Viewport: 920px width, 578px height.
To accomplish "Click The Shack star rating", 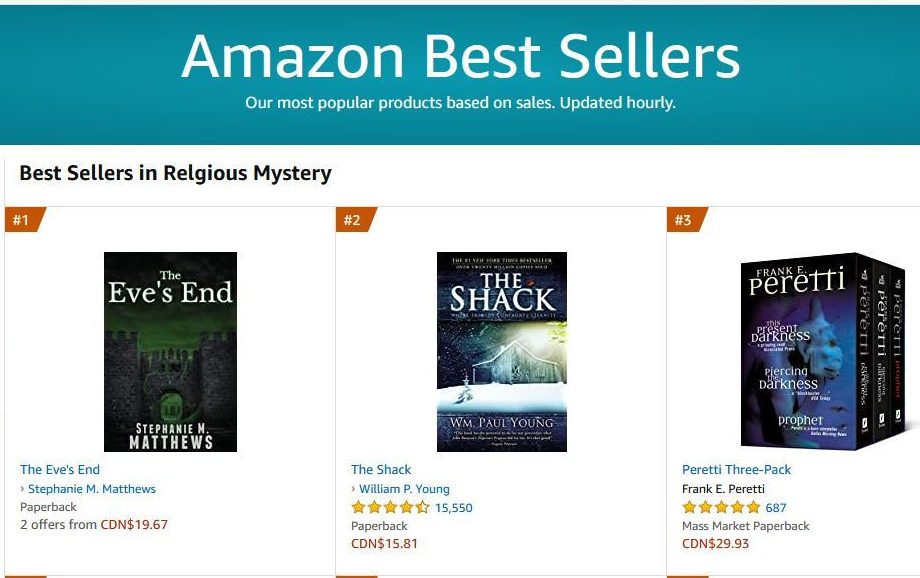I will coord(390,508).
